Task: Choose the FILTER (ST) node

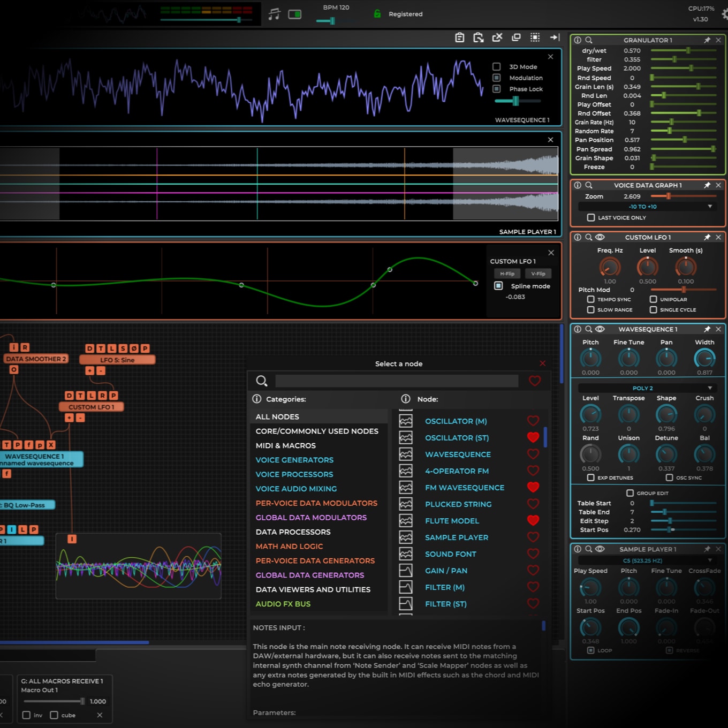Action: [x=445, y=604]
